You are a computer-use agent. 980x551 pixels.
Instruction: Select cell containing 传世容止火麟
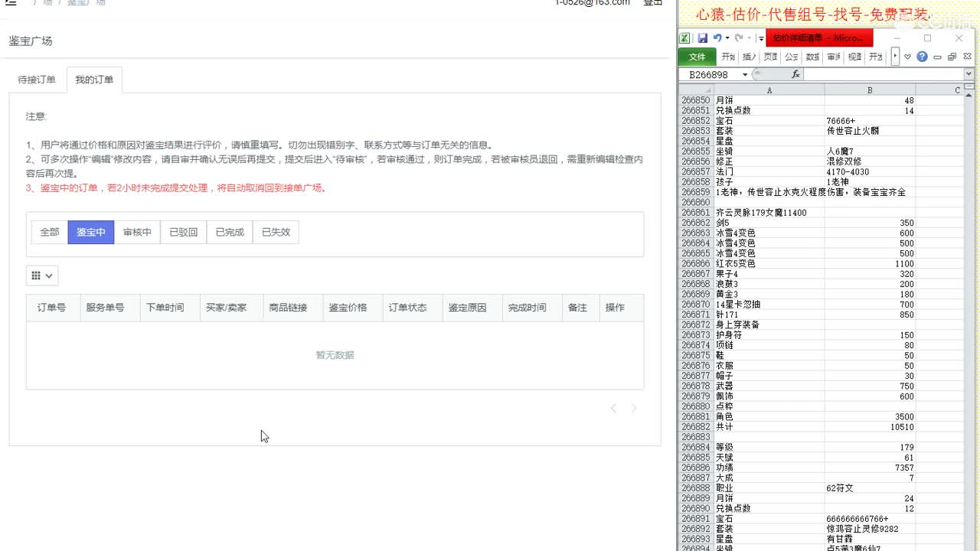870,131
